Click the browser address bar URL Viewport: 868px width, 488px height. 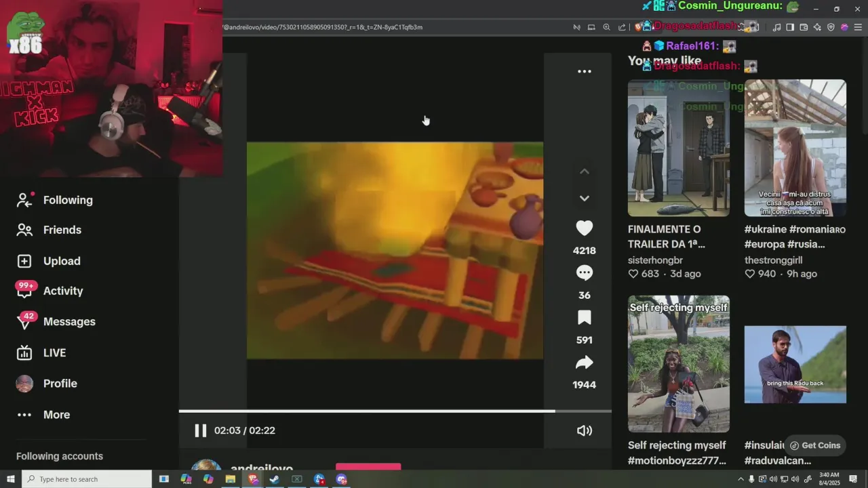[323, 27]
